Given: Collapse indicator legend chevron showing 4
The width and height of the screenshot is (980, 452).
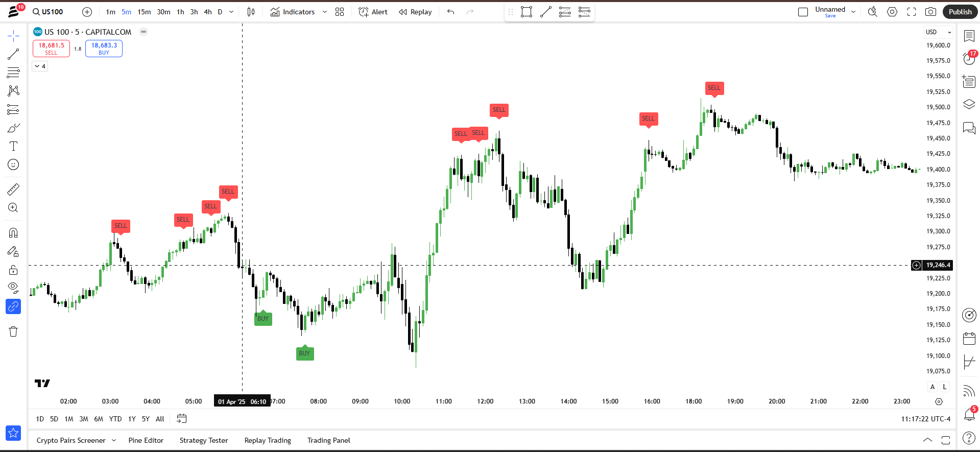Looking at the screenshot, I should point(40,66).
